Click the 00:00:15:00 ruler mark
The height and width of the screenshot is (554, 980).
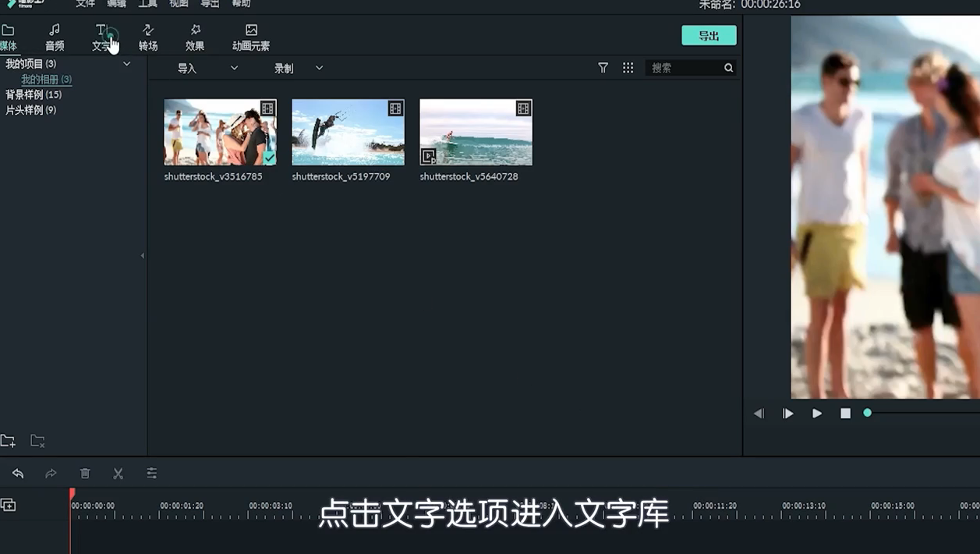pos(893,506)
